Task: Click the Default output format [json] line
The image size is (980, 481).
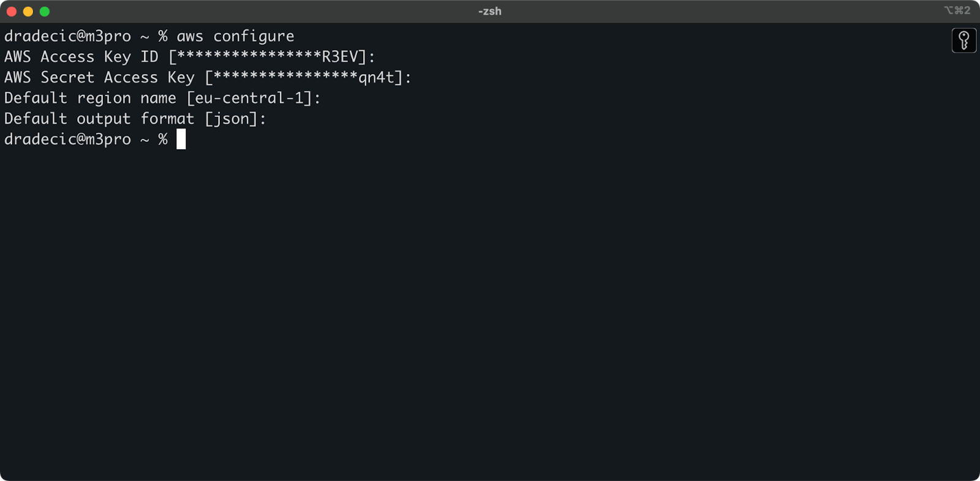Action: pos(135,119)
